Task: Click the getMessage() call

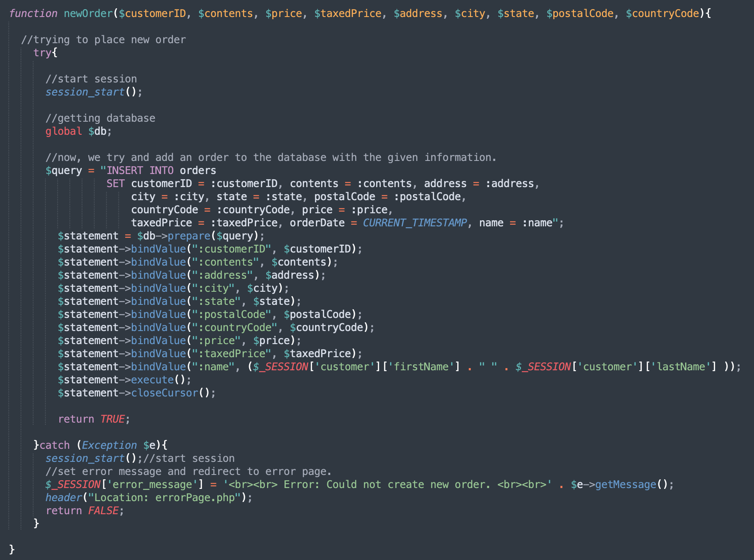Action: click(631, 485)
